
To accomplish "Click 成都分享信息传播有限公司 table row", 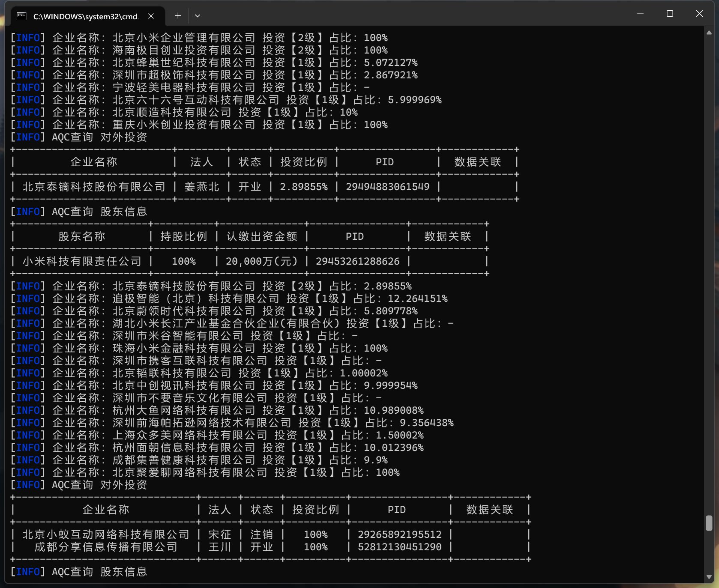I will 270,547.
